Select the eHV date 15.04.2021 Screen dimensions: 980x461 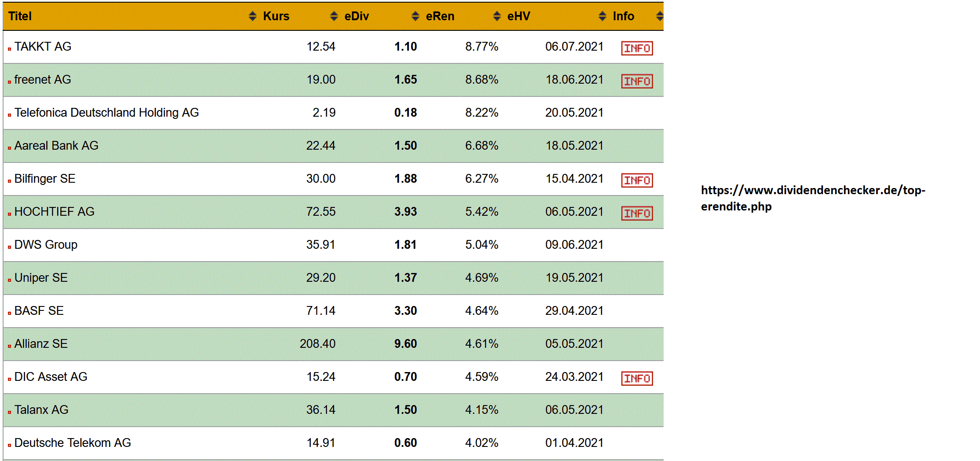(x=574, y=179)
